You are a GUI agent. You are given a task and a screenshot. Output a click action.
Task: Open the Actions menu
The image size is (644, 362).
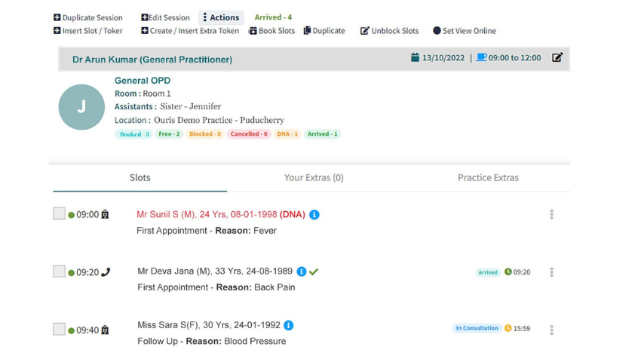pyautogui.click(x=221, y=17)
